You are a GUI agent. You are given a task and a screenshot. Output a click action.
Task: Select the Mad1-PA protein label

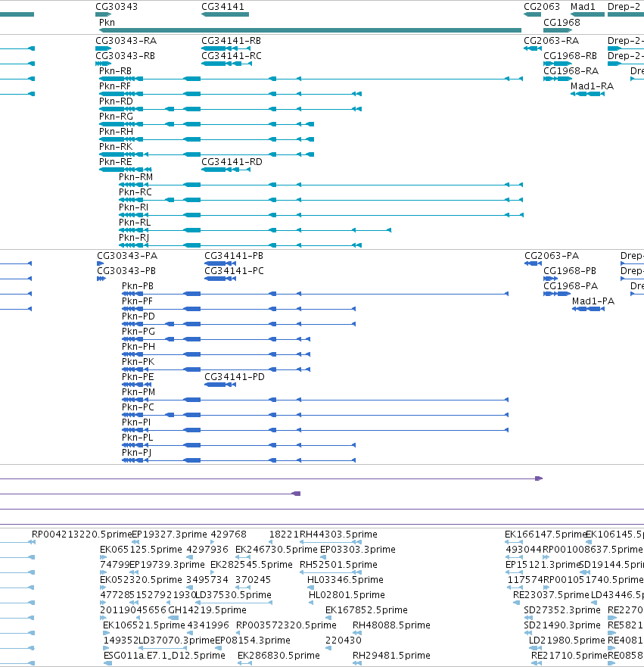click(593, 301)
